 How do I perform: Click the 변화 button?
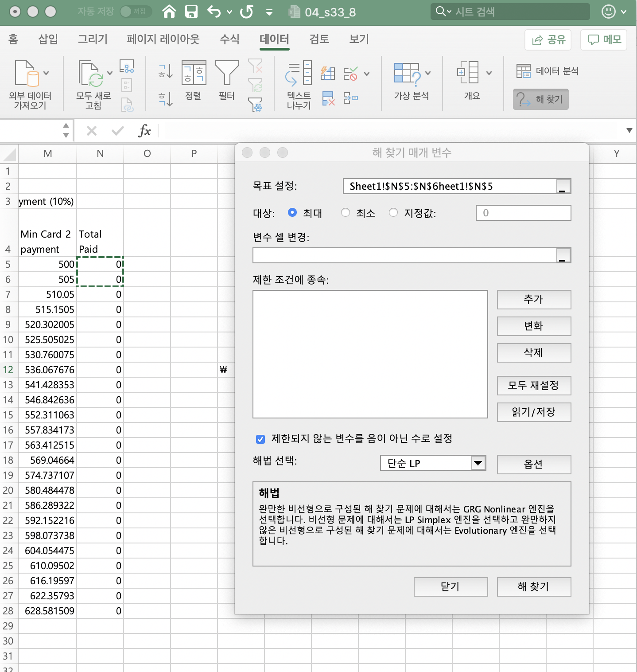point(534,326)
